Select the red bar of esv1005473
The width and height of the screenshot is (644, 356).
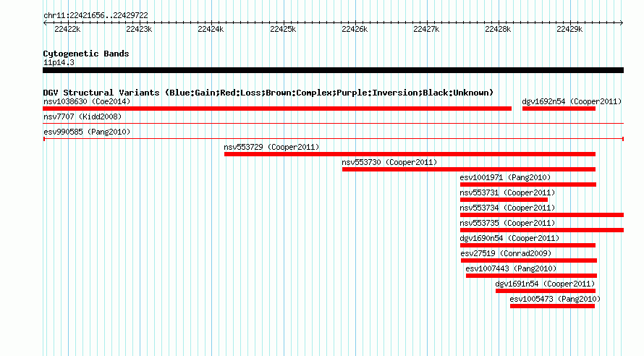552,306
